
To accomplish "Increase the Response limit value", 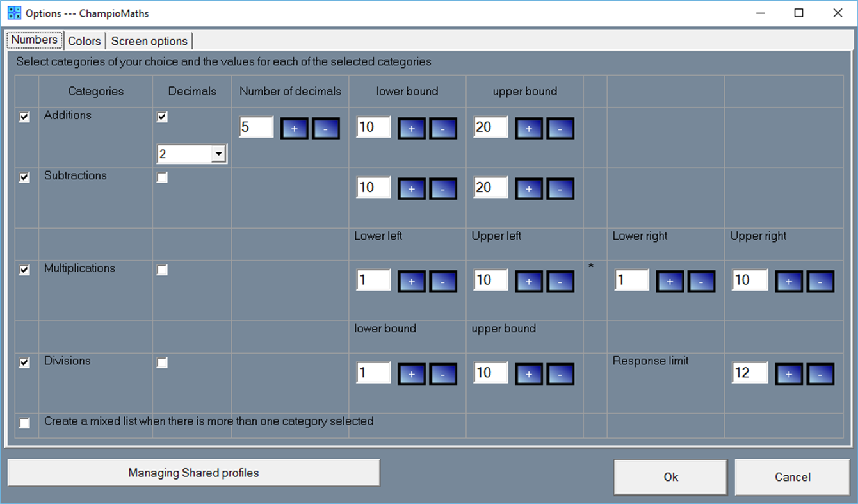I will point(789,373).
